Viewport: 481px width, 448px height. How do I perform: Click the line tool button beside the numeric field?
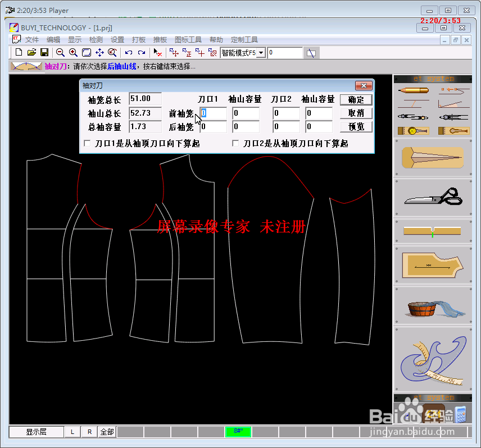(x=311, y=53)
